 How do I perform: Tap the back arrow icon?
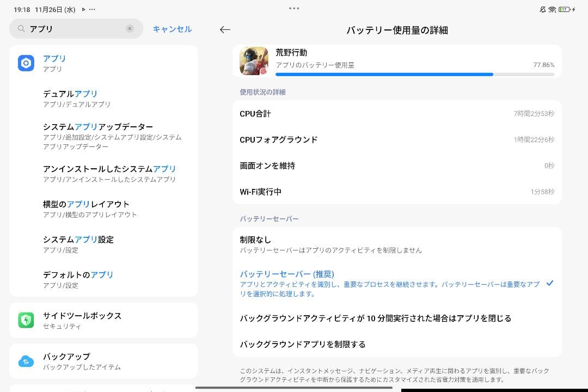pos(225,30)
